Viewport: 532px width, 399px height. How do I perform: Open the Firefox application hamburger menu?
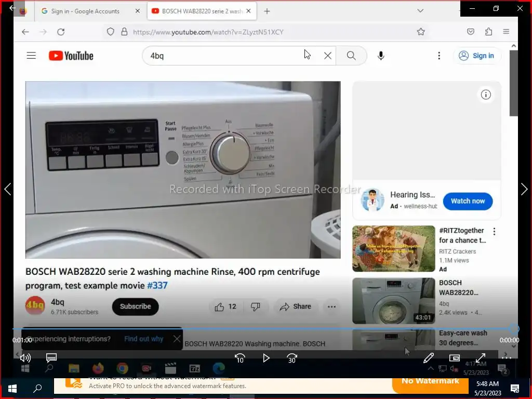pyautogui.click(x=506, y=32)
